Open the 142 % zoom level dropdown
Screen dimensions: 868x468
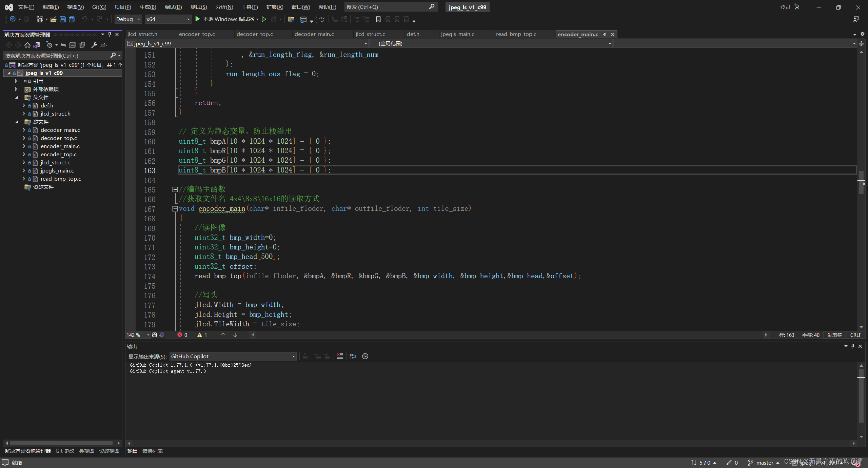(x=138, y=335)
